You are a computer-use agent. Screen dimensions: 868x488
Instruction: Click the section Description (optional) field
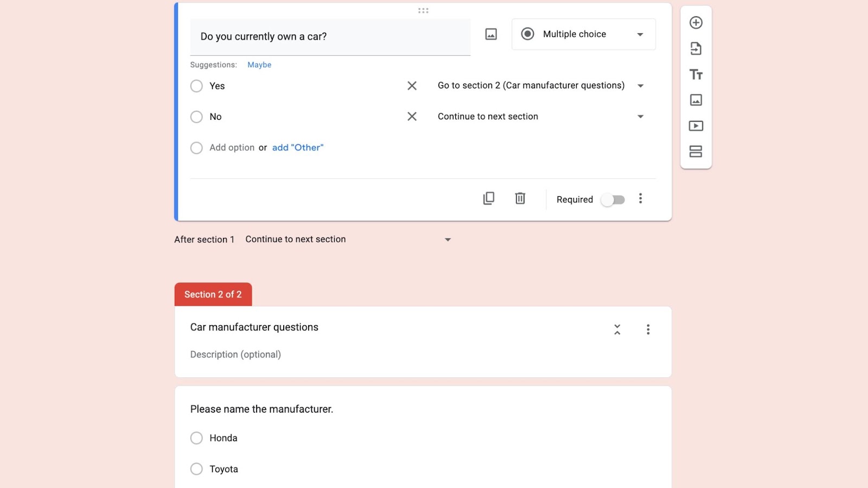pyautogui.click(x=235, y=355)
